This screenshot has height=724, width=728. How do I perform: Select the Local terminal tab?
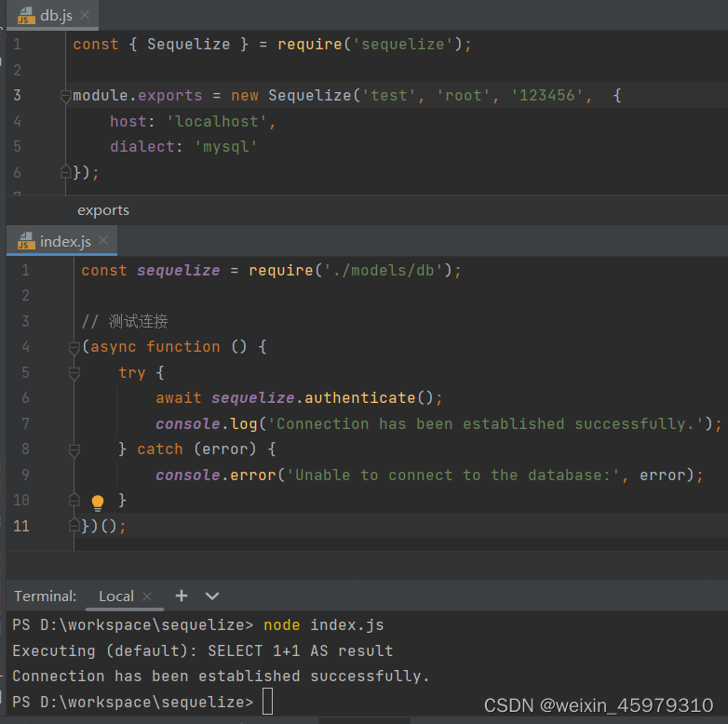(x=116, y=596)
